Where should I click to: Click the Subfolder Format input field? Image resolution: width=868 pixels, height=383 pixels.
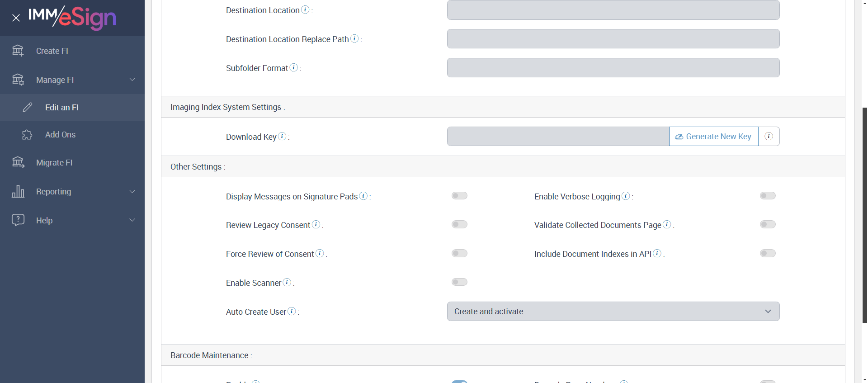[x=613, y=68]
